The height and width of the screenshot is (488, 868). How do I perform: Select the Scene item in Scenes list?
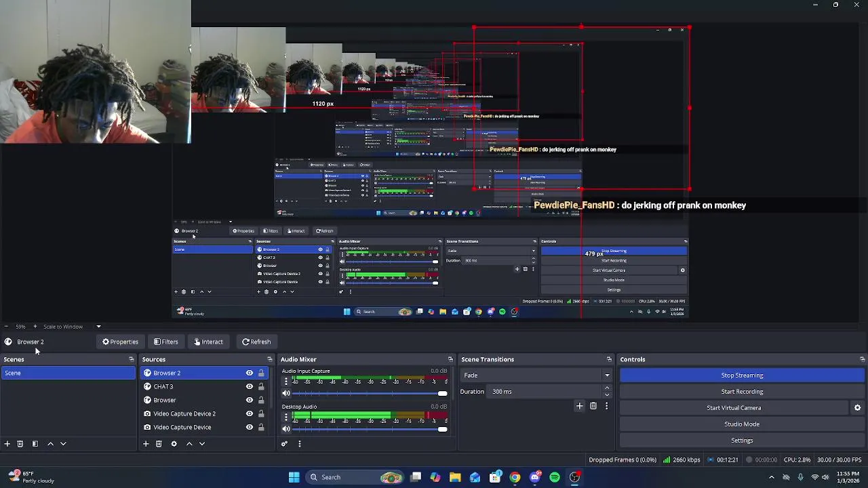68,373
